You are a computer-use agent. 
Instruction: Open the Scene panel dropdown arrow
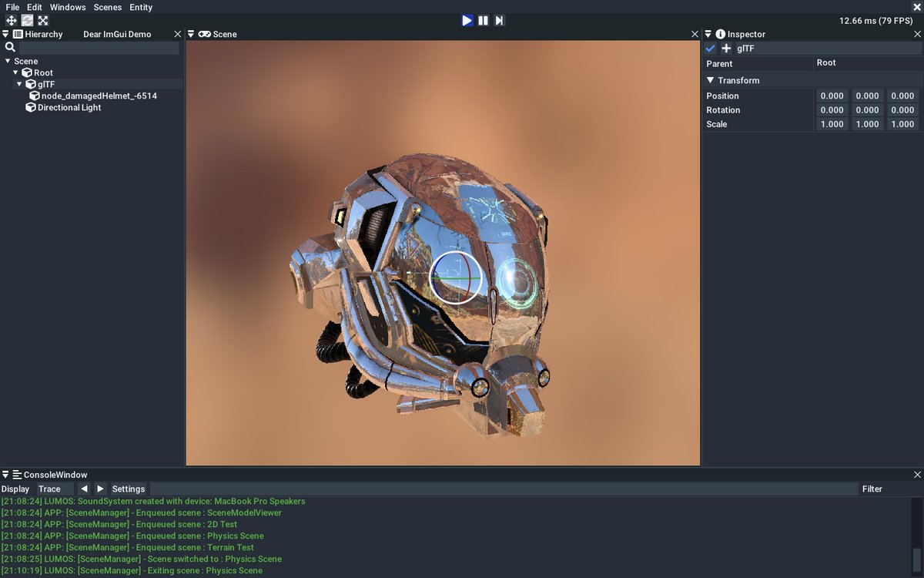click(191, 34)
